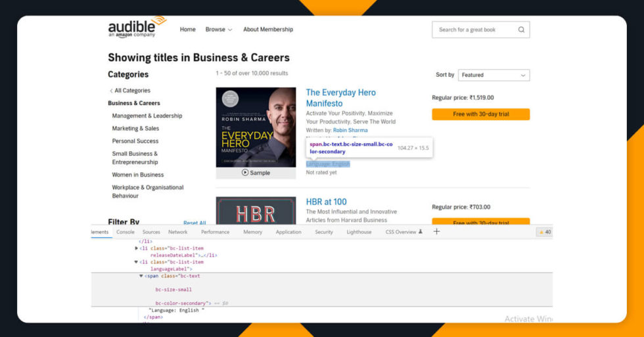Click the Filter By heading
The width and height of the screenshot is (644, 337).
click(124, 221)
